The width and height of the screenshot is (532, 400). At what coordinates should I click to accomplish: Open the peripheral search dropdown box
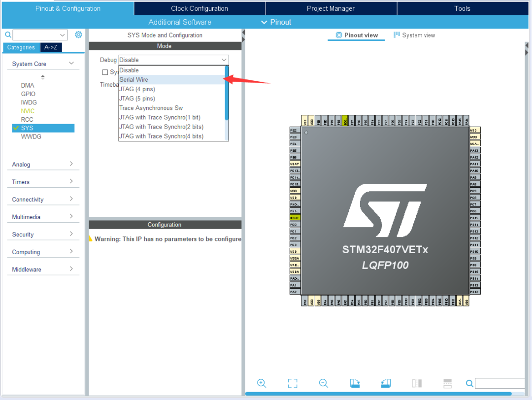40,35
